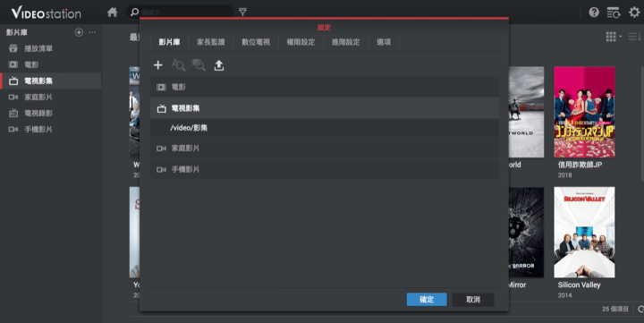Switch to 影片庫 tab in settings

click(169, 42)
